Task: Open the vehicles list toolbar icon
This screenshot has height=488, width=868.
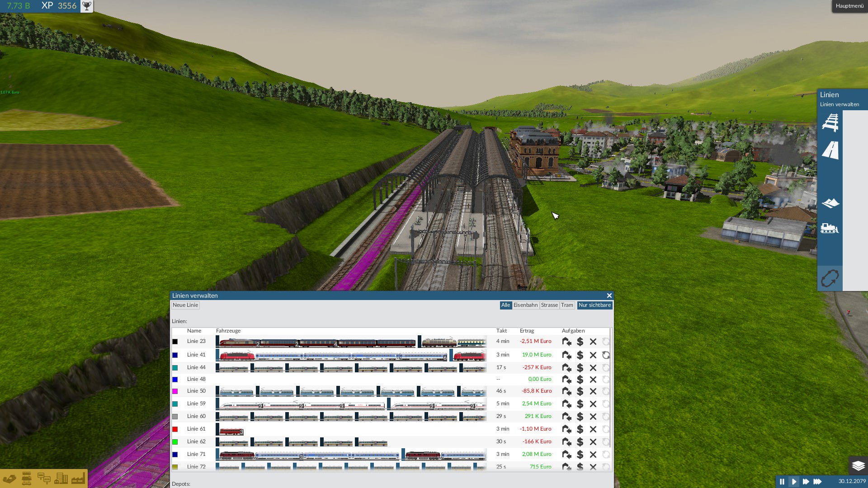Action: (x=27, y=478)
